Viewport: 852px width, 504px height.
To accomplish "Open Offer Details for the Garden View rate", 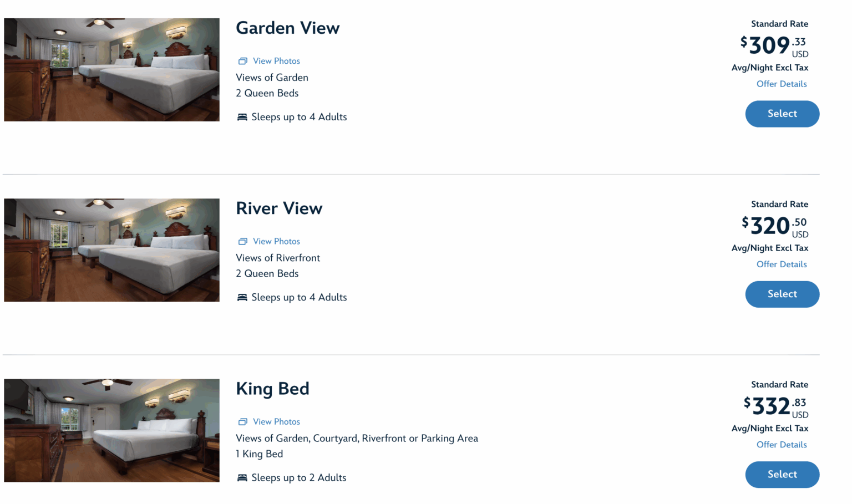I will [782, 84].
